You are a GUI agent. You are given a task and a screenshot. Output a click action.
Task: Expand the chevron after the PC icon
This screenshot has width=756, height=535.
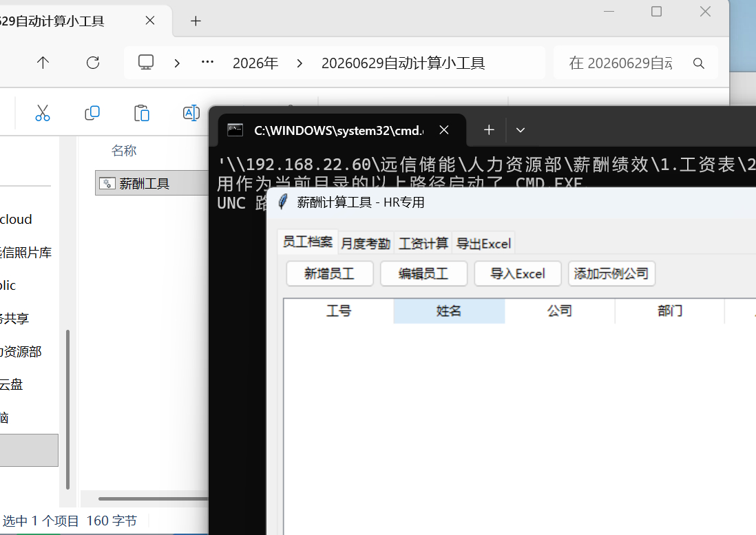tap(177, 63)
